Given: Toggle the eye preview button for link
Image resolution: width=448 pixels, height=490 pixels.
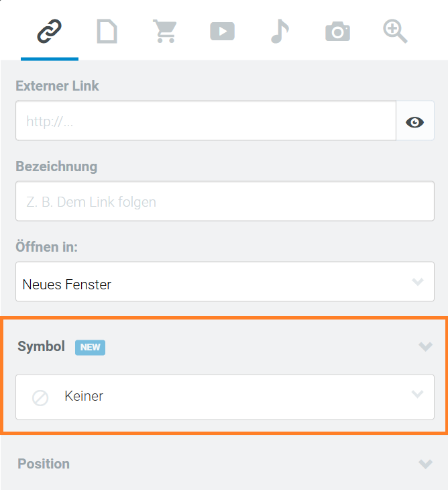Looking at the screenshot, I should [x=415, y=121].
